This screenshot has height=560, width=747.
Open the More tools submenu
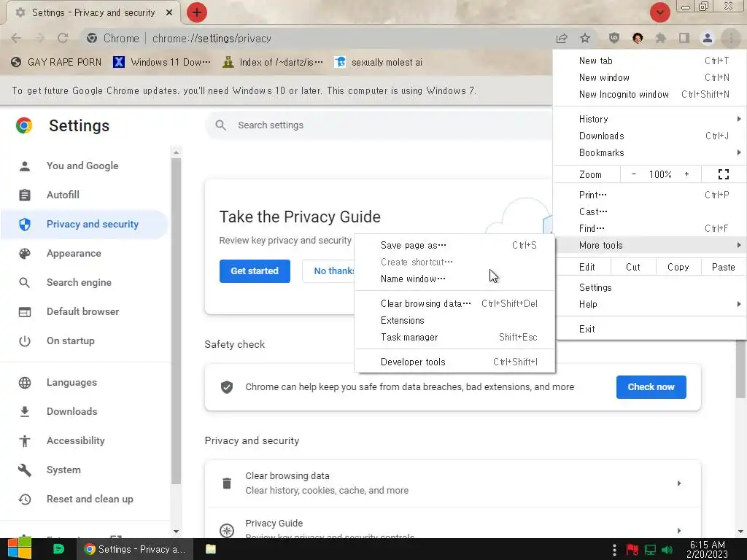651,245
